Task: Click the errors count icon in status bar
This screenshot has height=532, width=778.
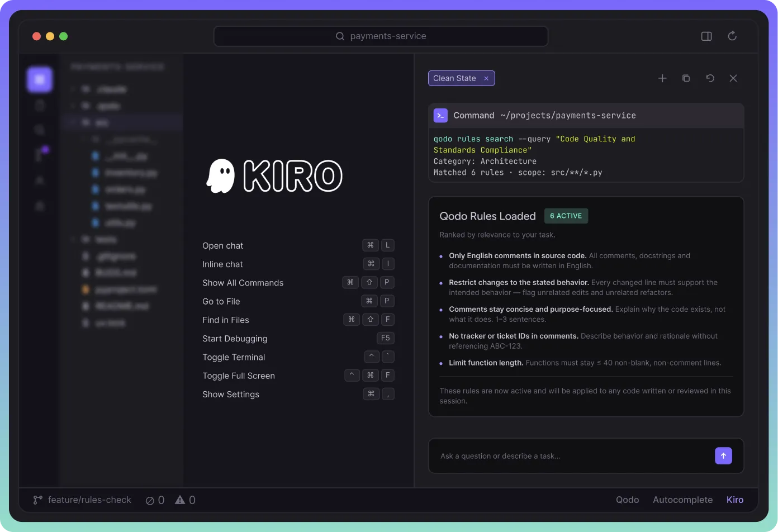Action: [150, 501]
